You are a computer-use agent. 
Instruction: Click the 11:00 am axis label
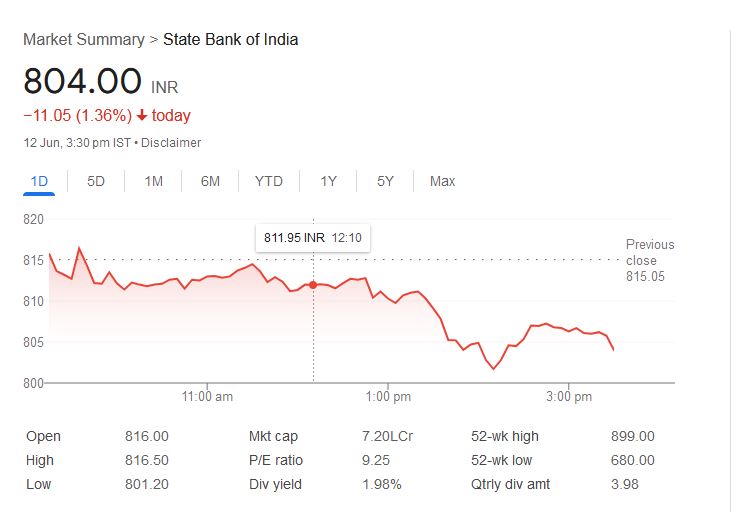[x=208, y=397]
